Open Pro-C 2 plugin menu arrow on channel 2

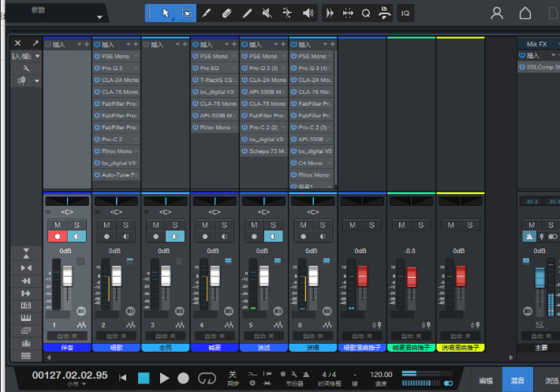click(x=136, y=140)
